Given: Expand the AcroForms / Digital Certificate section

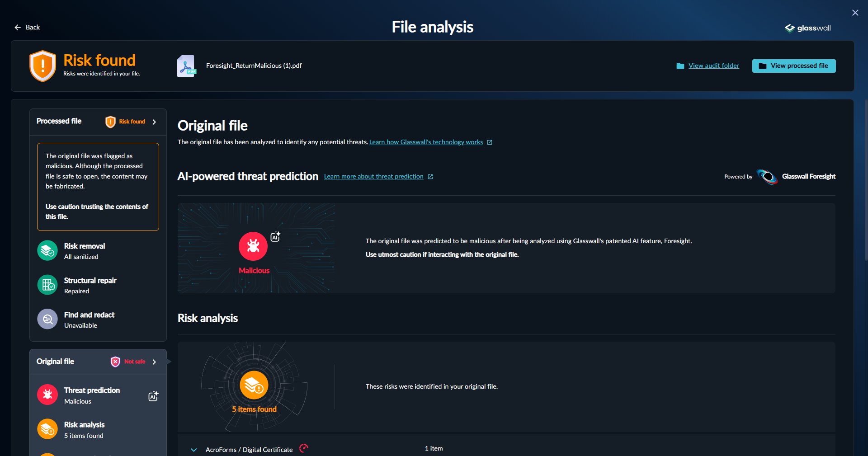Looking at the screenshot, I should (x=194, y=449).
